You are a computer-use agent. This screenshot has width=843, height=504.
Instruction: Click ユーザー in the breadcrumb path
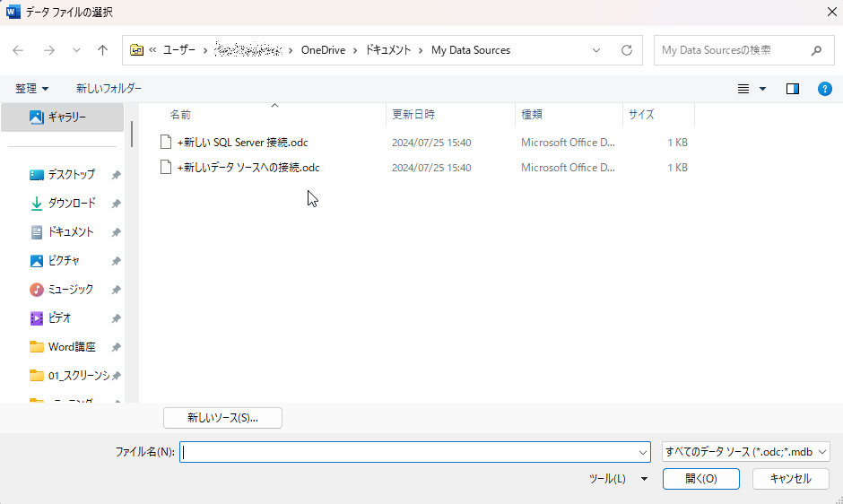click(179, 50)
